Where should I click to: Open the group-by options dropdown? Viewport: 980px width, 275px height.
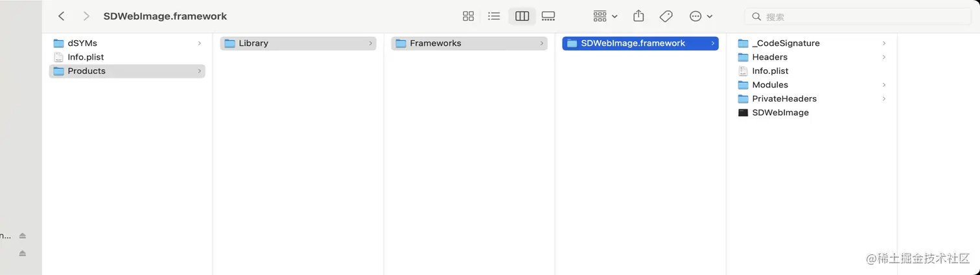click(x=605, y=16)
